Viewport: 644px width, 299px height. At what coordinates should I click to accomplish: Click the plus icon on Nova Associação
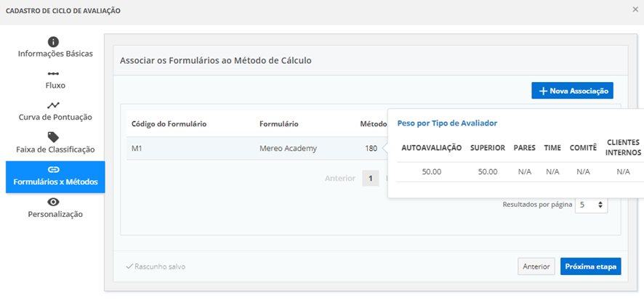[x=542, y=91]
